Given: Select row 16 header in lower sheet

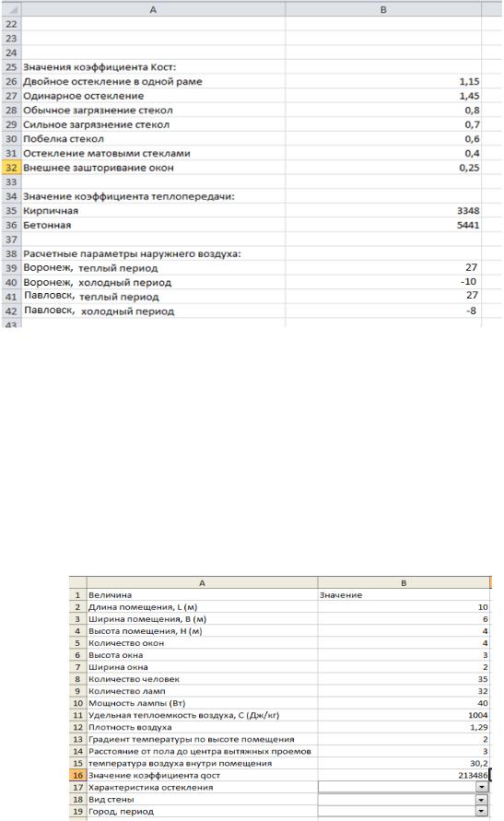Looking at the screenshot, I should coord(78,775).
